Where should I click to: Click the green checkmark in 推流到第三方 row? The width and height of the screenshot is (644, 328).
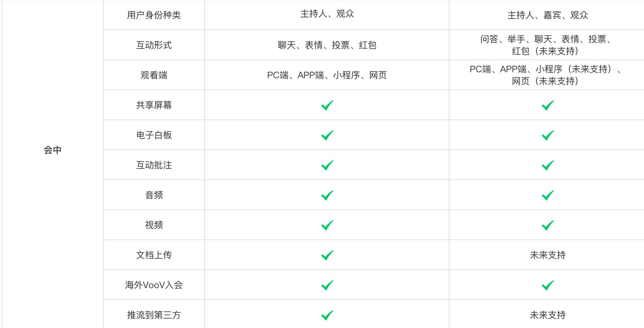(327, 315)
